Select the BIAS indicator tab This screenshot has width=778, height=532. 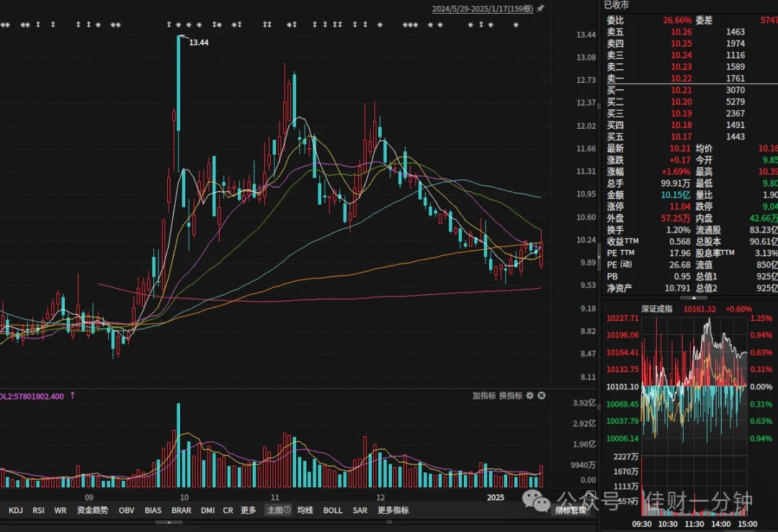(153, 510)
